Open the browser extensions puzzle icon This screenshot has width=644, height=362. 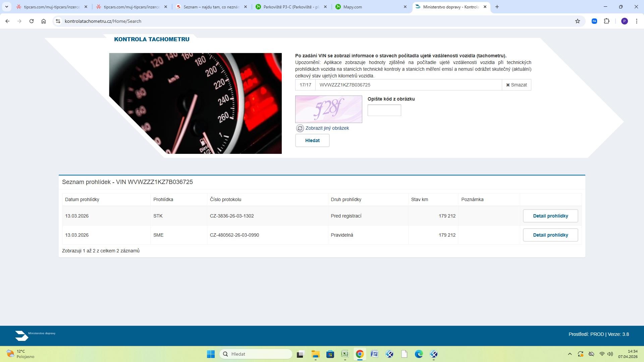point(606,21)
